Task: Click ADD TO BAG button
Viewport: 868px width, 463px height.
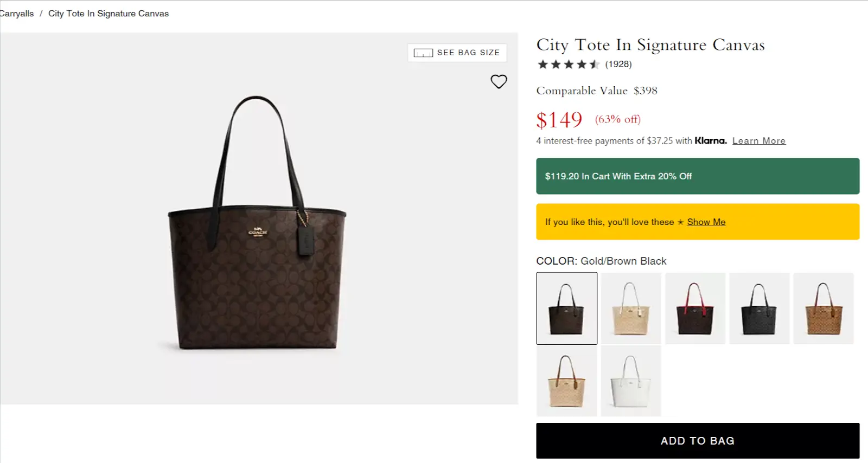Action: coord(697,441)
